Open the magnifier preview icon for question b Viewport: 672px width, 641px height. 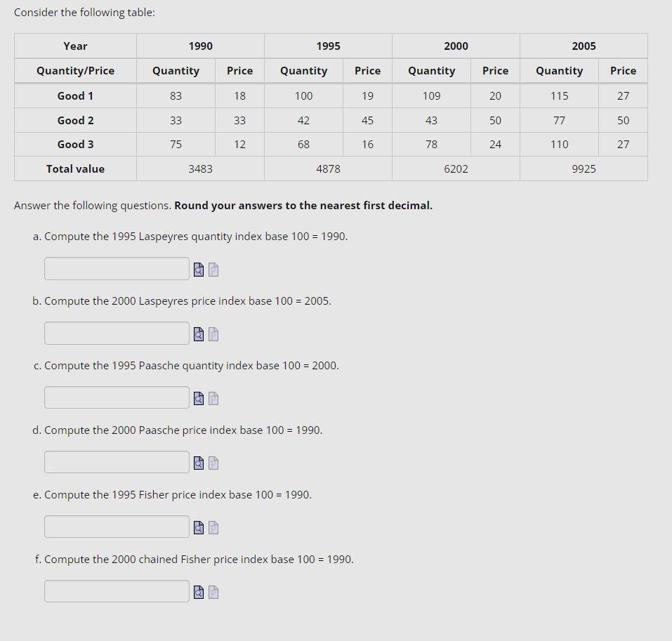[197, 333]
